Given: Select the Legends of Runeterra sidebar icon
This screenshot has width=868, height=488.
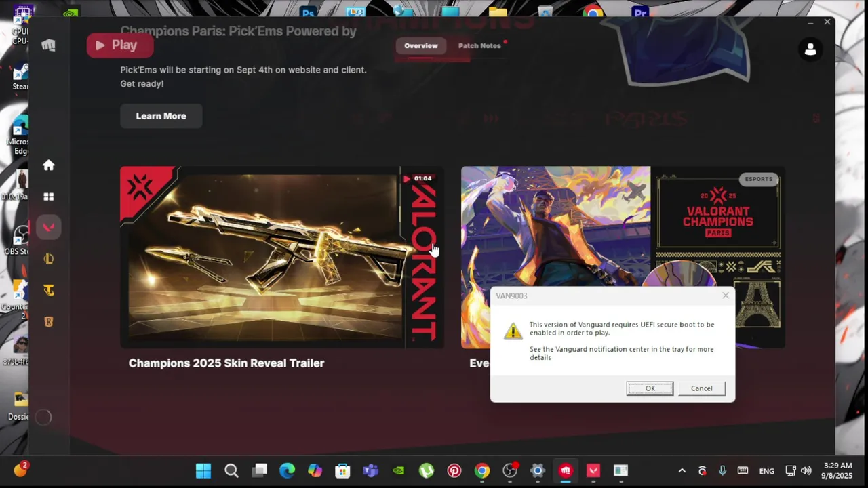Looking at the screenshot, I should pos(48,322).
